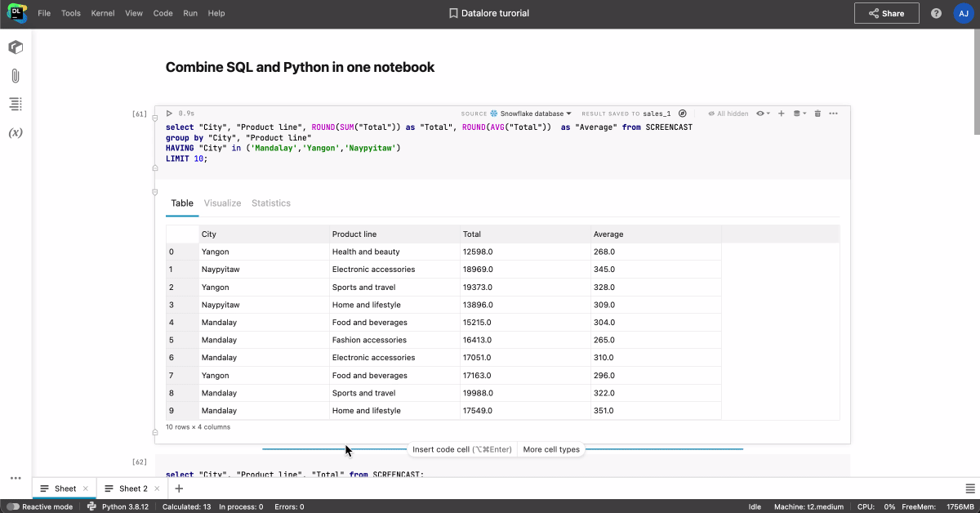
Task: Toggle Reactive mode switch
Action: point(13,506)
